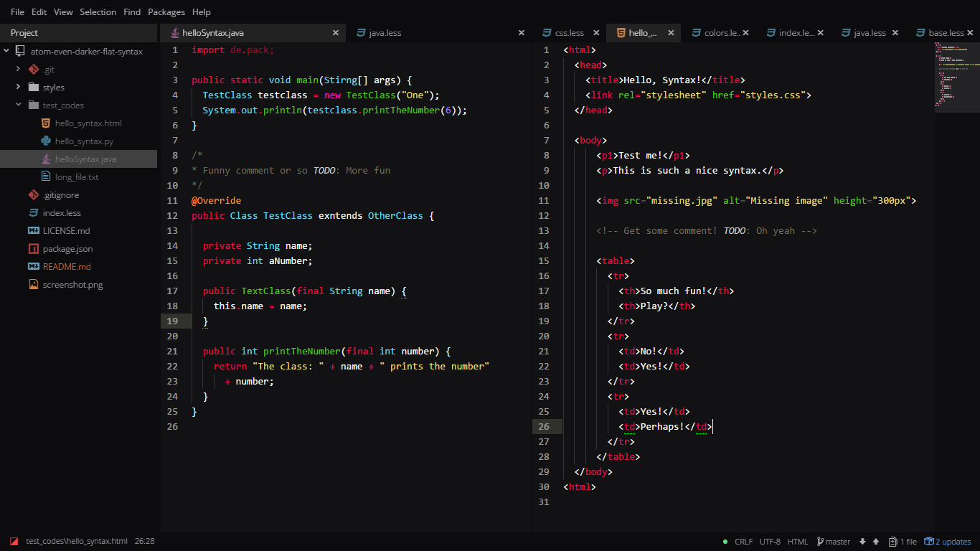Open long_file.txt from the tree
This screenshot has width=980, height=551.
[77, 177]
